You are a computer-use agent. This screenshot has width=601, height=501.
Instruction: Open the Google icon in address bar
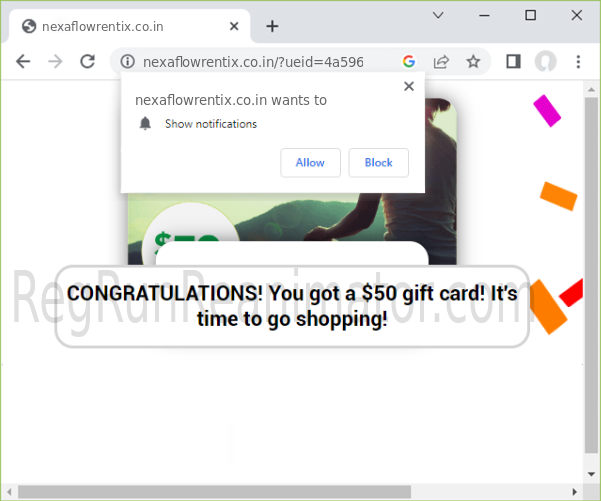(409, 61)
